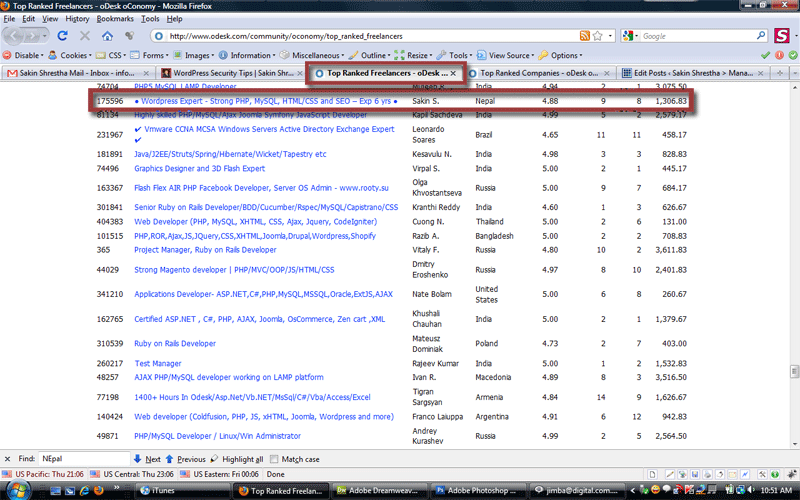Expand the CSS dropdown in developer toolbar
This screenshot has height=500, width=800.
(112, 55)
